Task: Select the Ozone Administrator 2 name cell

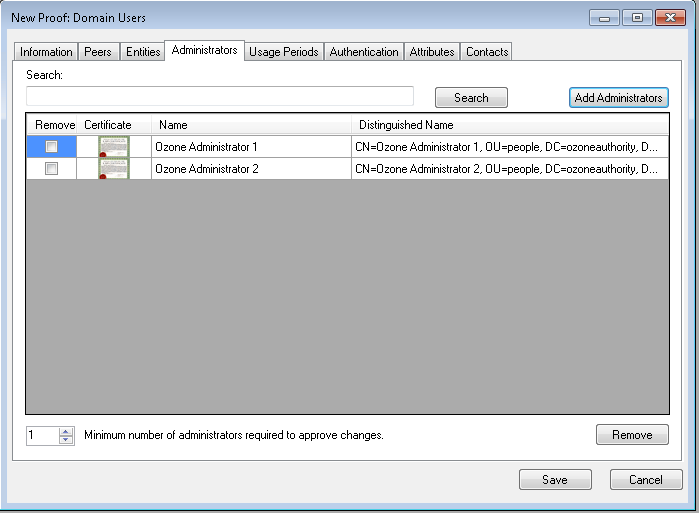Action: click(251, 169)
